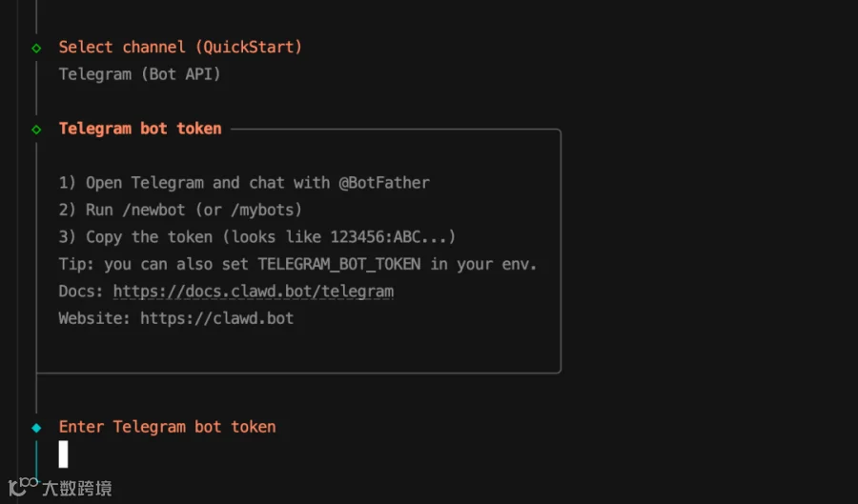Viewport: 858px width, 504px height.
Task: Click the @BotFather mention in step 1
Action: (384, 183)
